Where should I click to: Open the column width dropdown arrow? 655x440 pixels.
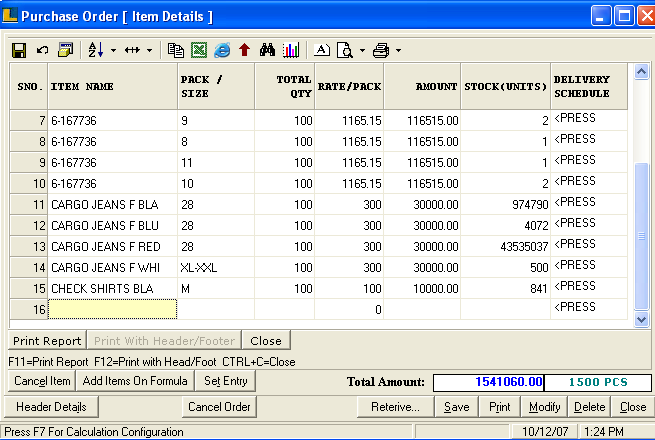click(x=150, y=51)
